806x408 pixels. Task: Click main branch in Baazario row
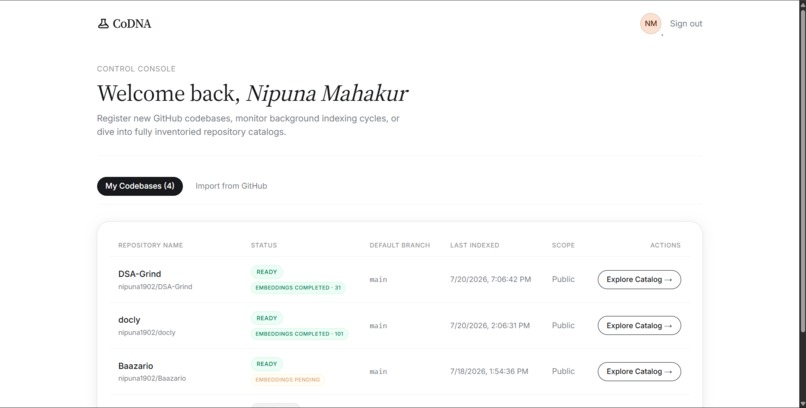(x=378, y=372)
